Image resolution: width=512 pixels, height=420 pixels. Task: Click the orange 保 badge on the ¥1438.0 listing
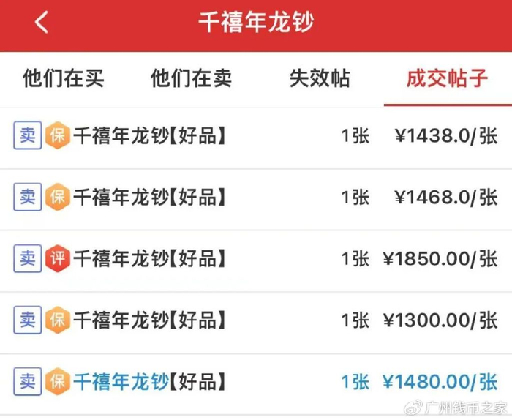coord(57,136)
